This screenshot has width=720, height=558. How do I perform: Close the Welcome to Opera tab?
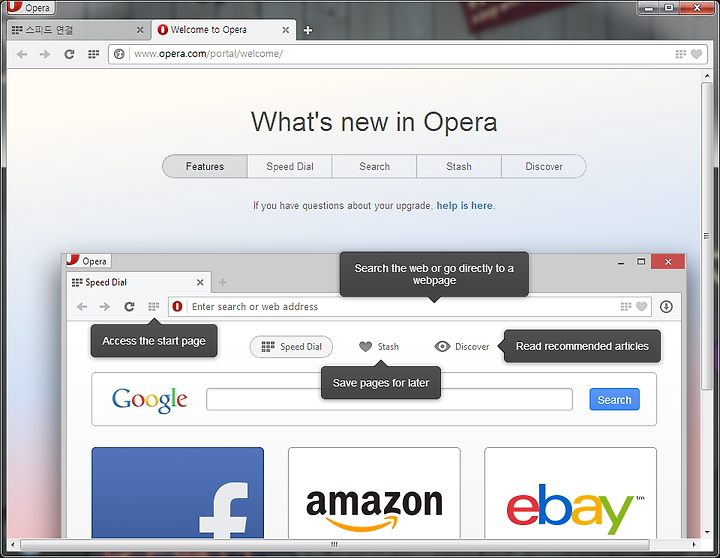286,30
